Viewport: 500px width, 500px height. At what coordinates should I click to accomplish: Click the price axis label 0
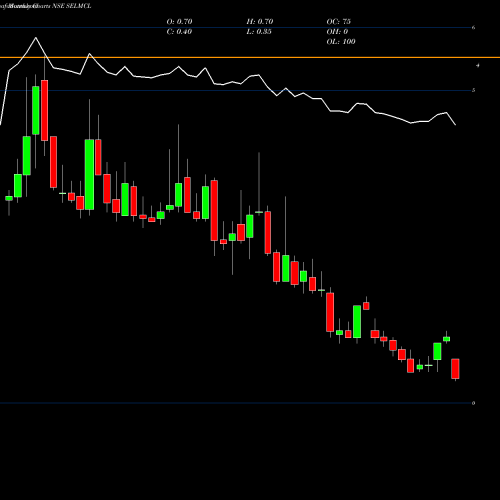point(474,403)
